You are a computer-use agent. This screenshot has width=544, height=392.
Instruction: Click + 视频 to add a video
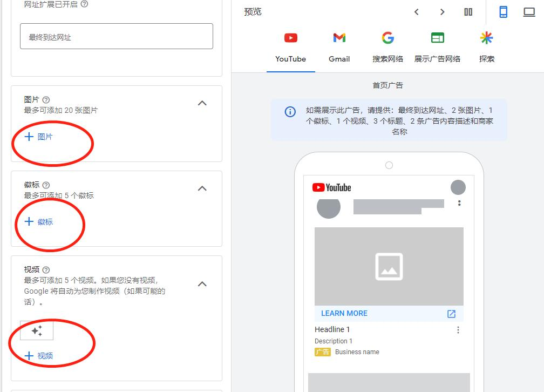[x=38, y=355]
